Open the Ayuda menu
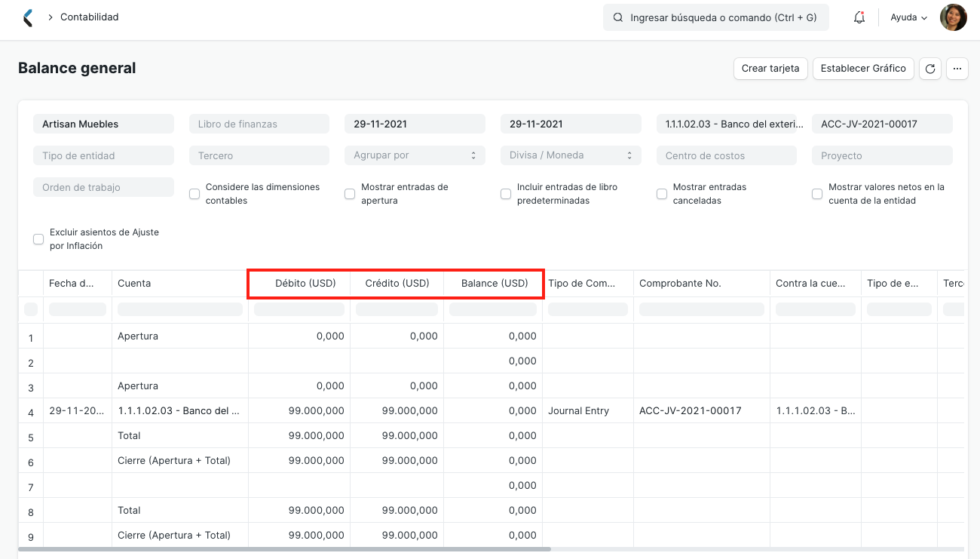Screen dimensions: 980x559 pos(908,17)
